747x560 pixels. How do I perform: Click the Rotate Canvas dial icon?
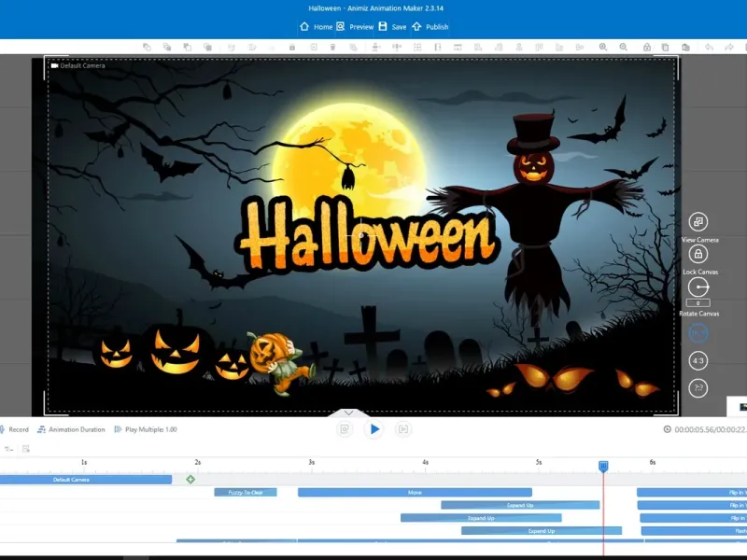click(698, 287)
